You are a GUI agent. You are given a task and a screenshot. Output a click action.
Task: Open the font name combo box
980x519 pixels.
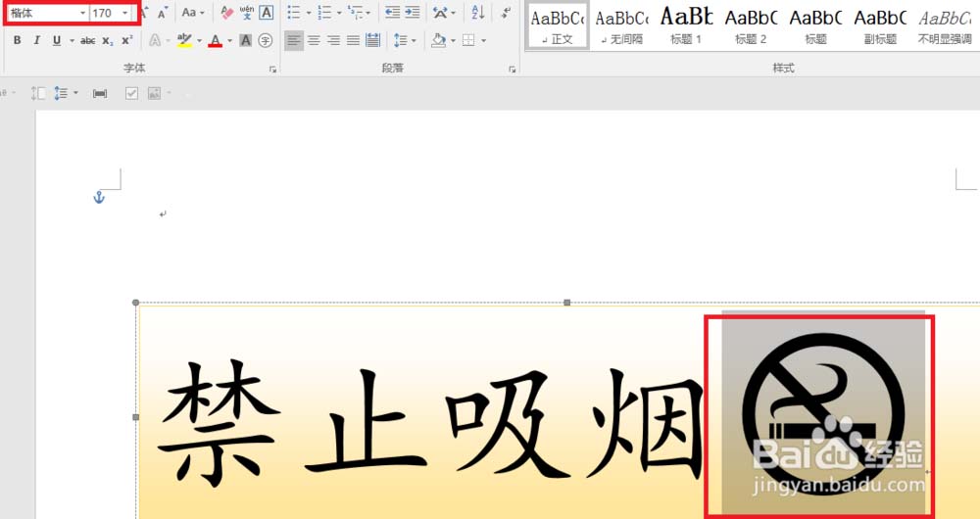pyautogui.click(x=47, y=13)
